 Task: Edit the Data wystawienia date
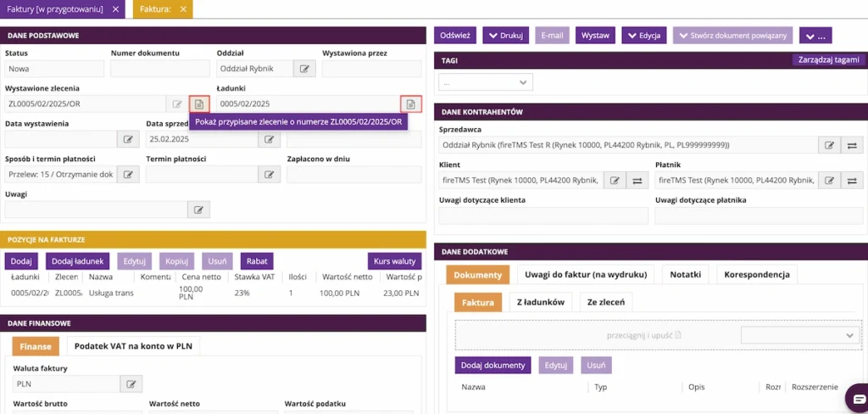click(x=129, y=139)
